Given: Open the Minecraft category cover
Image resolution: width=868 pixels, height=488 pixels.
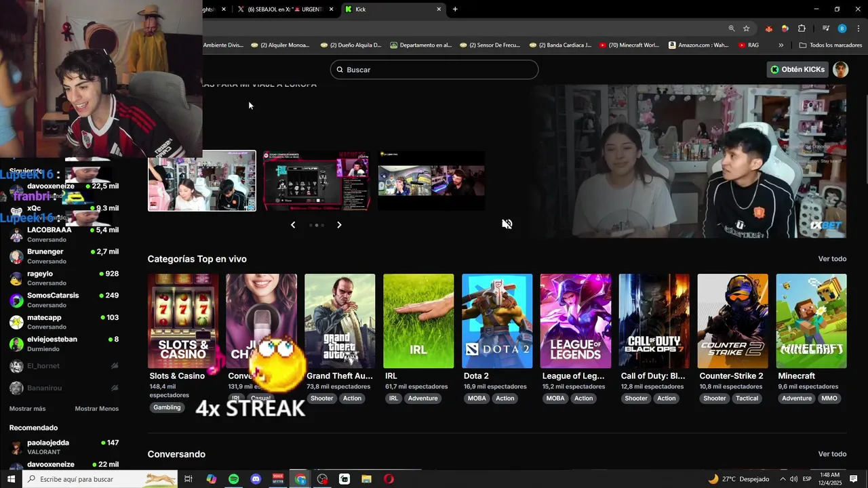Looking at the screenshot, I should (812, 321).
